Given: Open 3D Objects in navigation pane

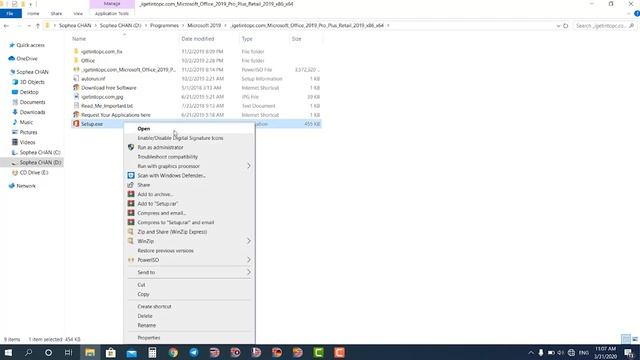Looking at the screenshot, I should click(x=32, y=82).
